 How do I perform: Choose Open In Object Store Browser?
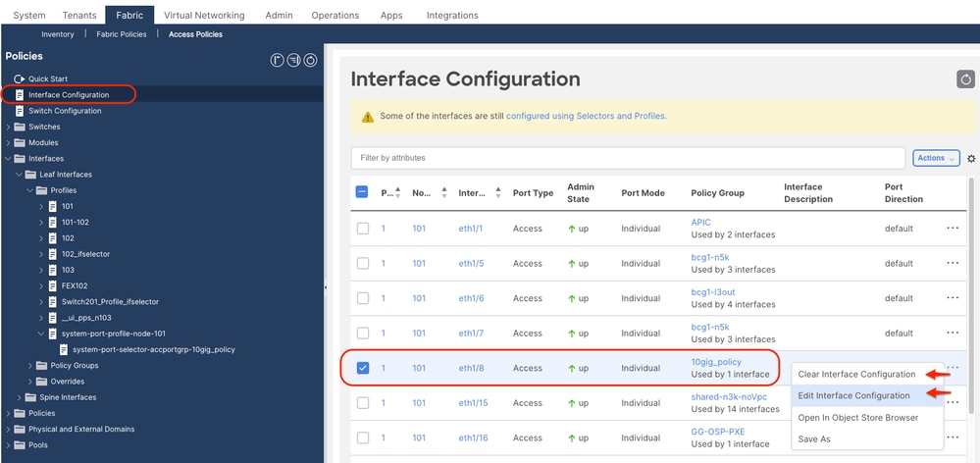(858, 418)
